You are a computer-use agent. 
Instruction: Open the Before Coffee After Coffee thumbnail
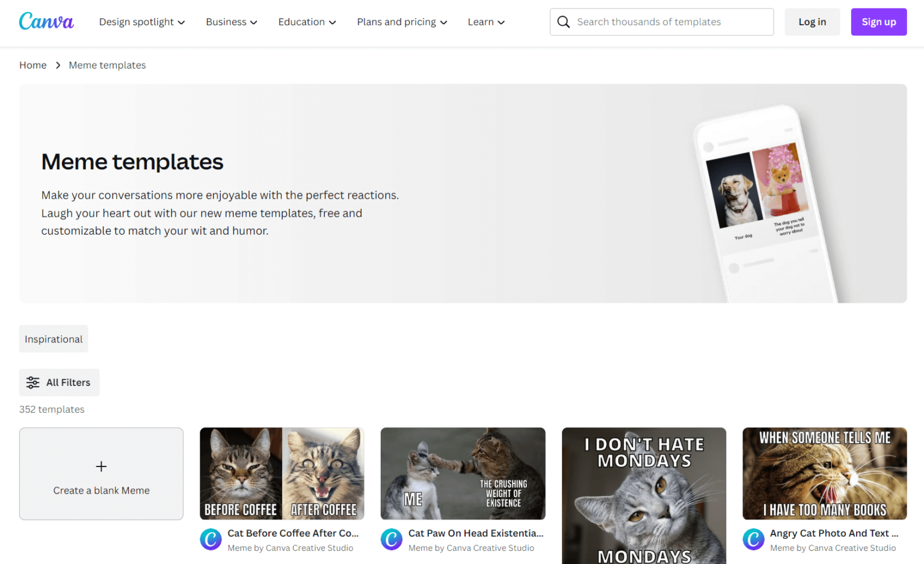(282, 474)
